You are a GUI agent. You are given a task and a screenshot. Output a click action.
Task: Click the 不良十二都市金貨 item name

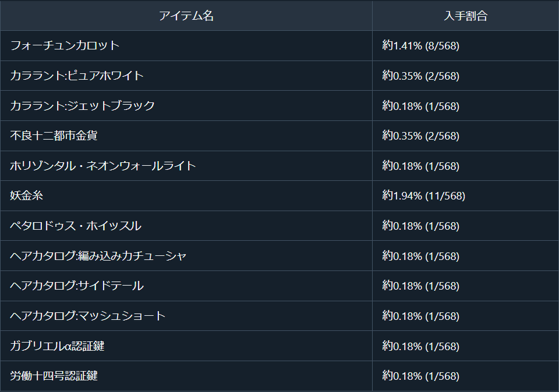pos(54,136)
